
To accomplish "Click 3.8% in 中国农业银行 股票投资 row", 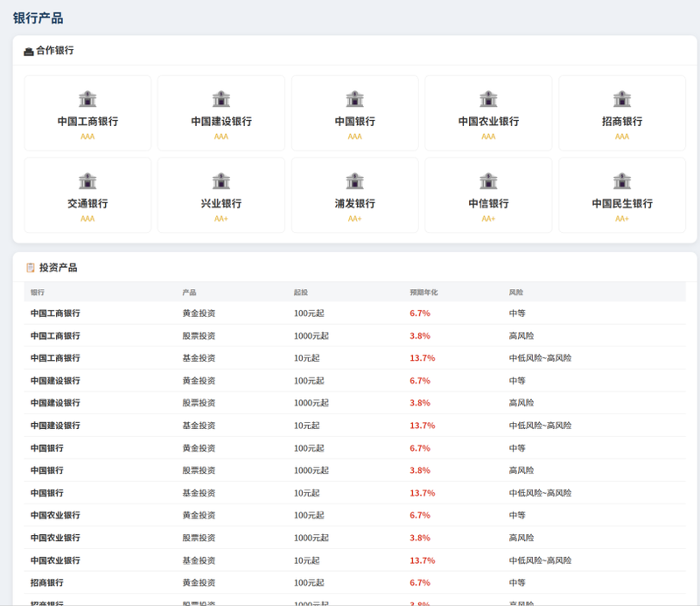I will pyautogui.click(x=420, y=538).
